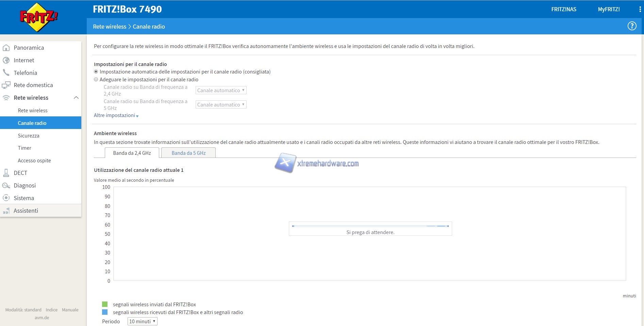
Task: Select 'Adeguare le impostazioni' radio button
Action: (x=96, y=79)
